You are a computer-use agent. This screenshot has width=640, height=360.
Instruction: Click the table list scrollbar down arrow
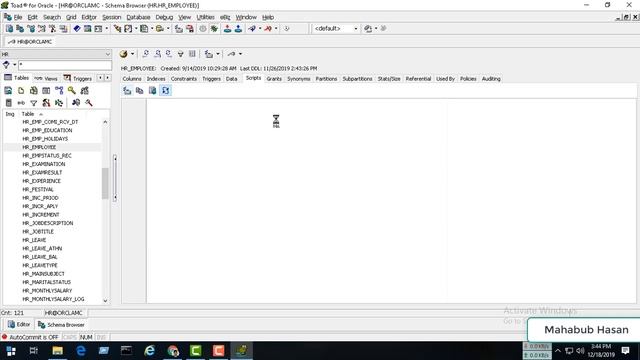coord(105,301)
